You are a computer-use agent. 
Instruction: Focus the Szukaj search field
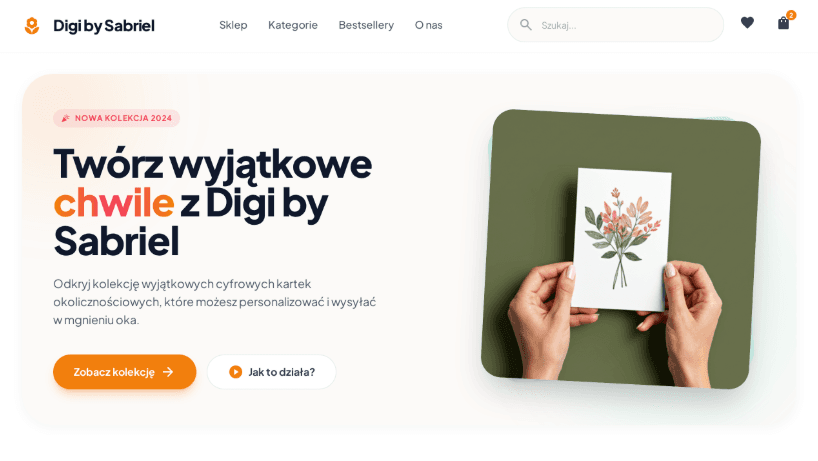(616, 25)
